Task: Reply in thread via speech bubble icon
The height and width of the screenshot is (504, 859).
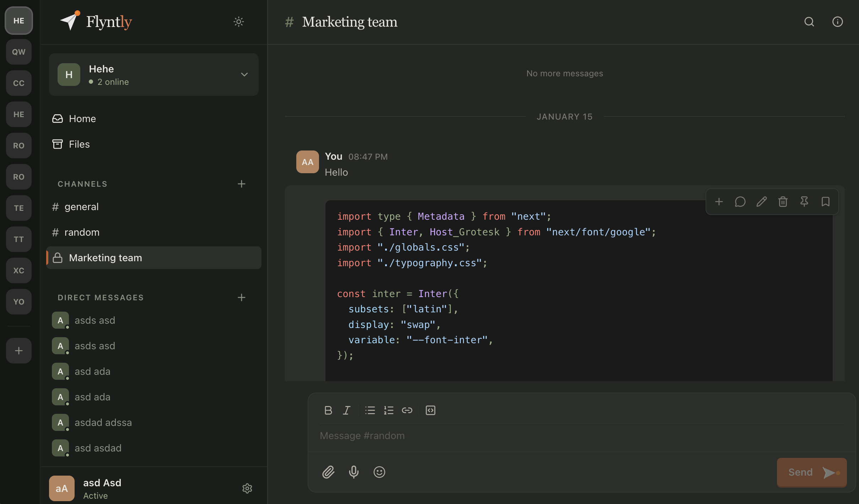Action: point(740,202)
